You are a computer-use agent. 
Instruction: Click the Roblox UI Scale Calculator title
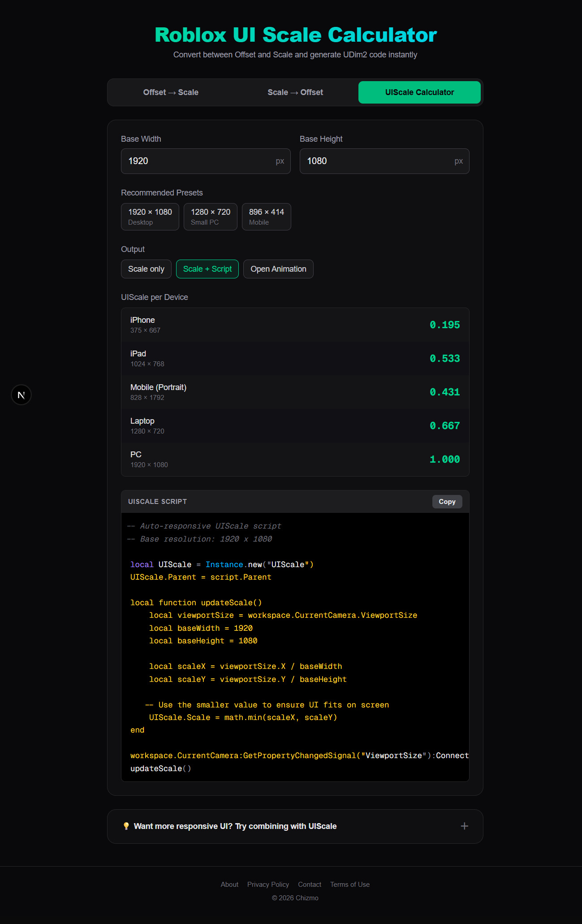point(295,35)
